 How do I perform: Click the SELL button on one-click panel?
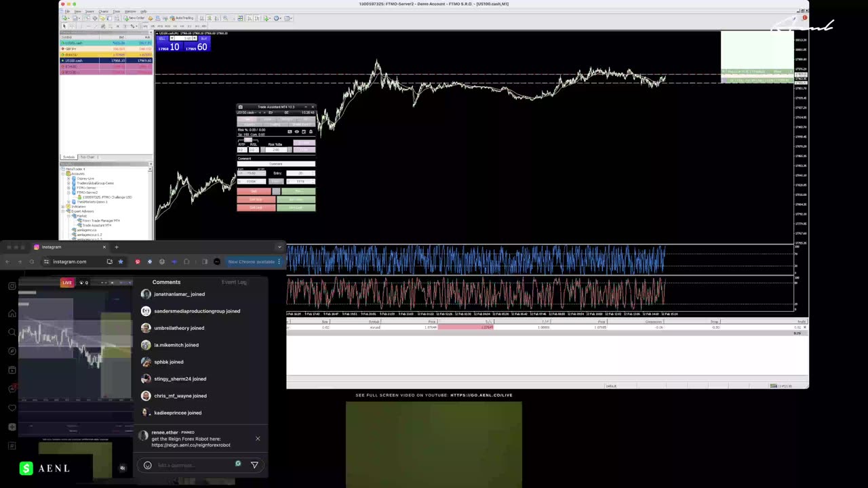click(x=162, y=39)
